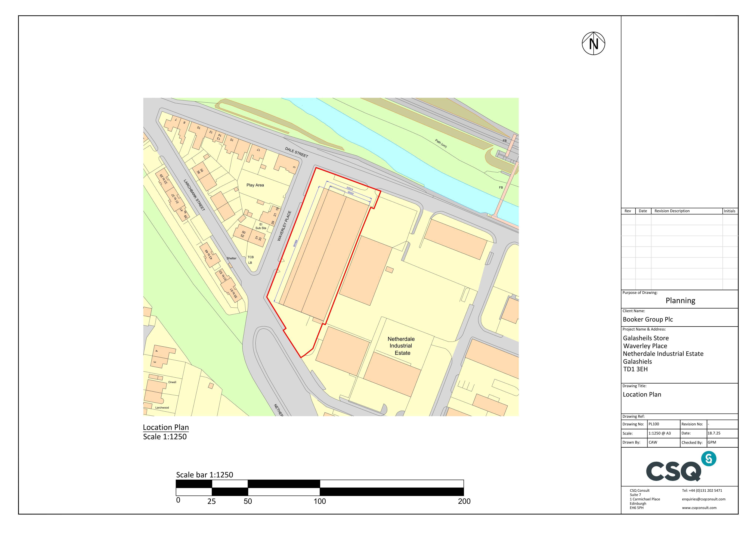Click the north arrow compass symbol

[593, 44]
